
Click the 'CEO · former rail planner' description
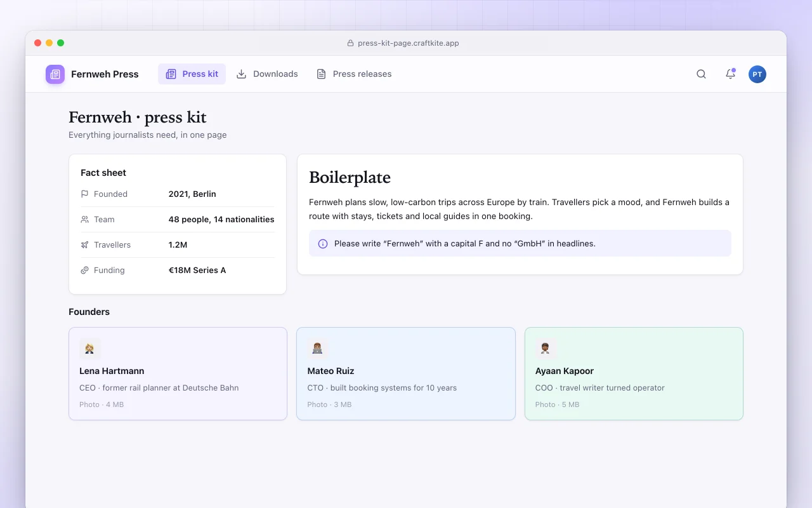159,388
